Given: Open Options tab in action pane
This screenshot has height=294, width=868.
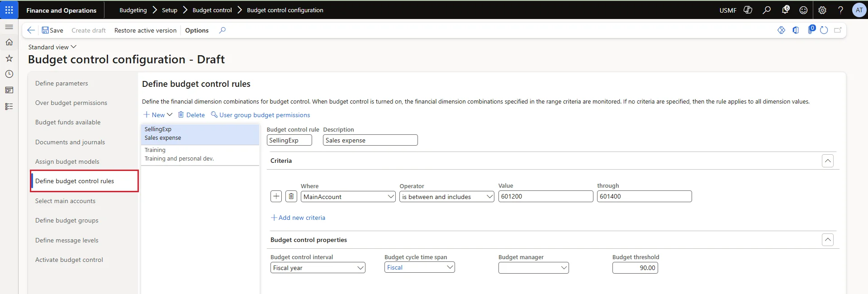Looking at the screenshot, I should [x=197, y=30].
